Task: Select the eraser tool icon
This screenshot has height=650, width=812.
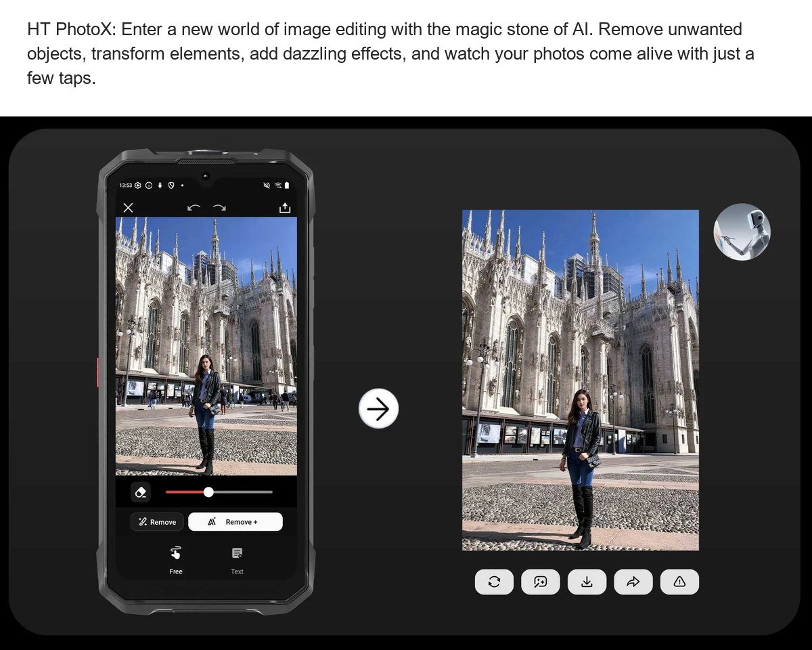Action: tap(141, 492)
